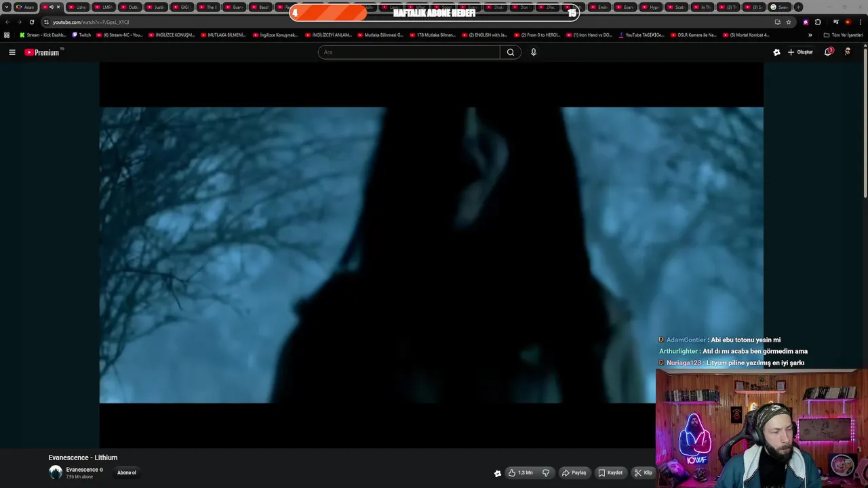Share the video with Paylaş
The width and height of the screenshot is (868, 488).
[x=574, y=472]
